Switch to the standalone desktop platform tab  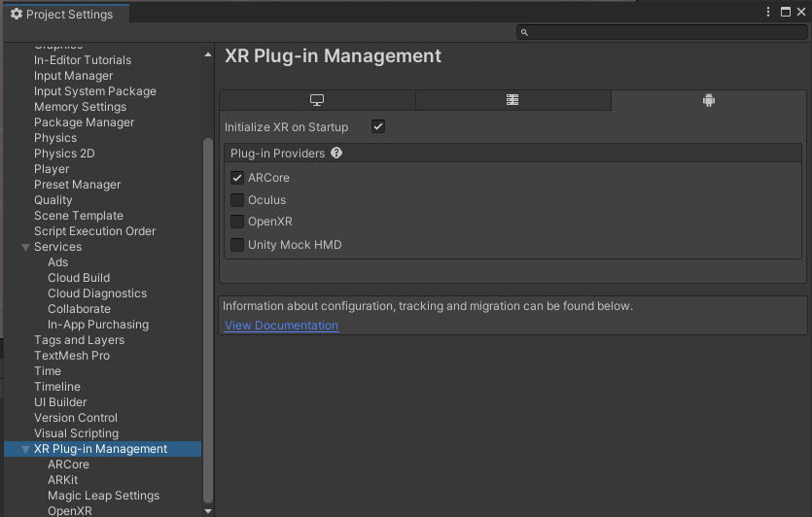point(317,100)
